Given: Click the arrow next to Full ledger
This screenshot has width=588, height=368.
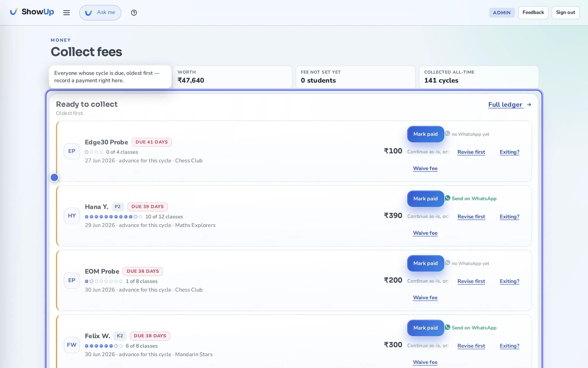Looking at the screenshot, I should [x=529, y=105].
